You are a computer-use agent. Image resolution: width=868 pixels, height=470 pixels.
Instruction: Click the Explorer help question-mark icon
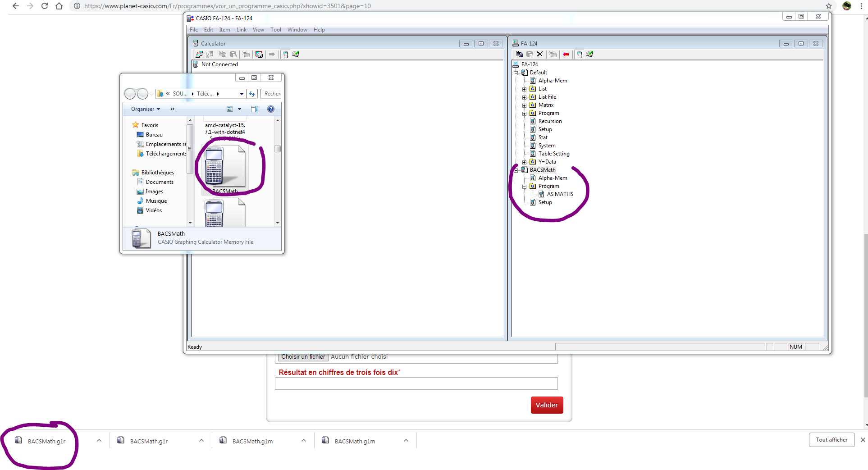(x=271, y=109)
